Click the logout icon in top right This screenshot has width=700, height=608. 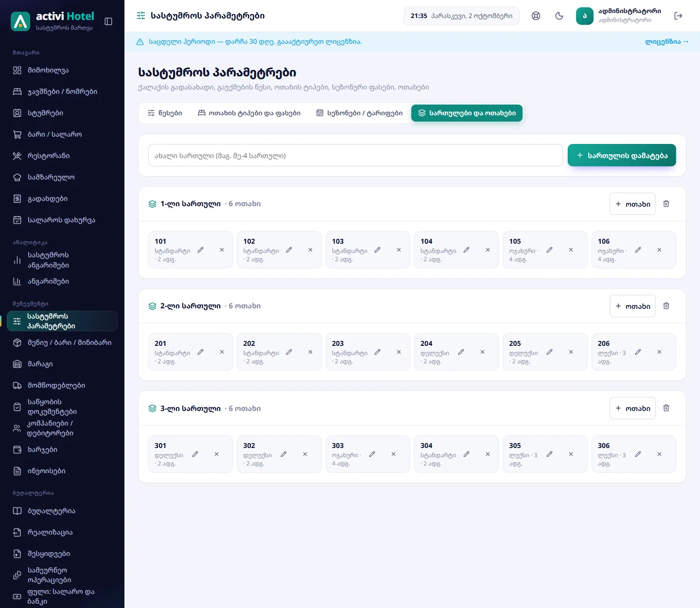tap(678, 16)
